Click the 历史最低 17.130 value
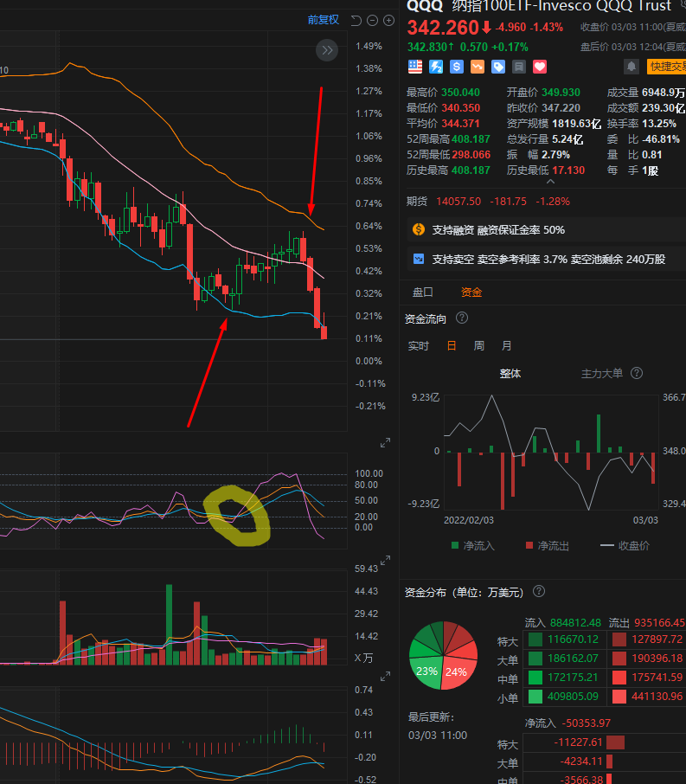 coord(568,170)
